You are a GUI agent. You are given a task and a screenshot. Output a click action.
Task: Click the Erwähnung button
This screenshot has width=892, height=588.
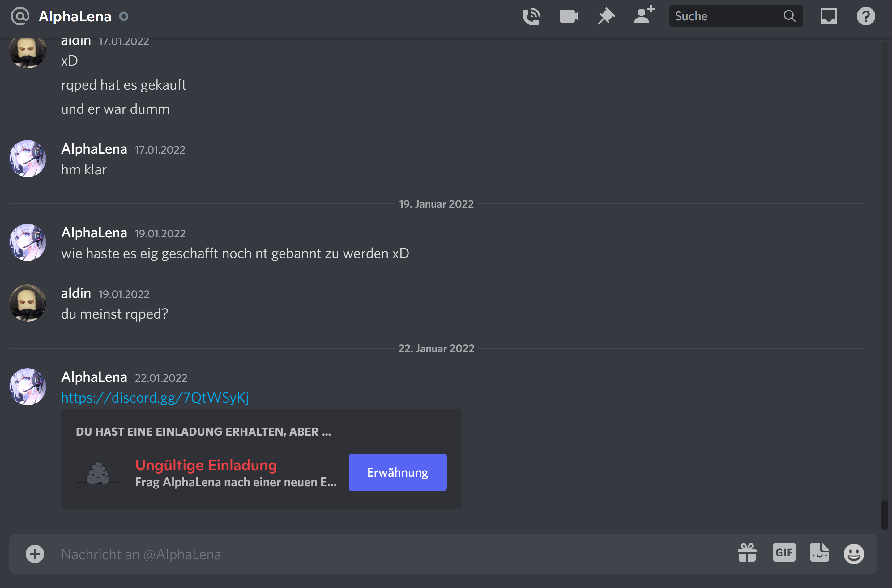[x=397, y=472]
